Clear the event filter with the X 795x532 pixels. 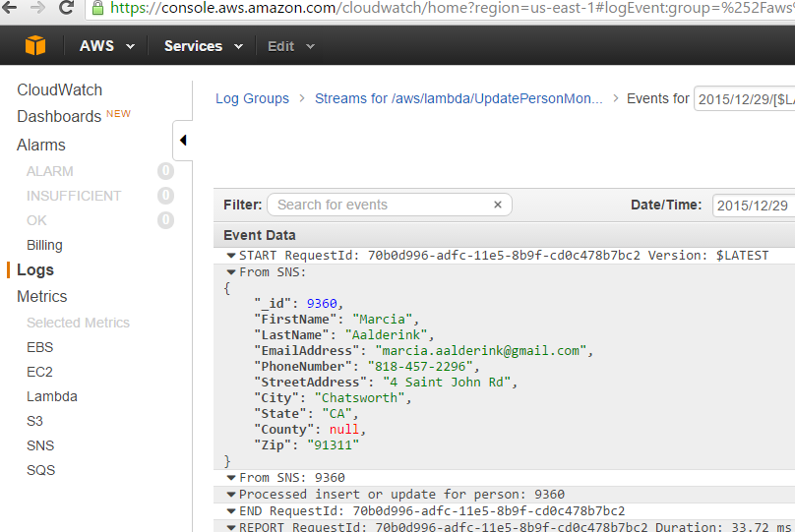498,205
